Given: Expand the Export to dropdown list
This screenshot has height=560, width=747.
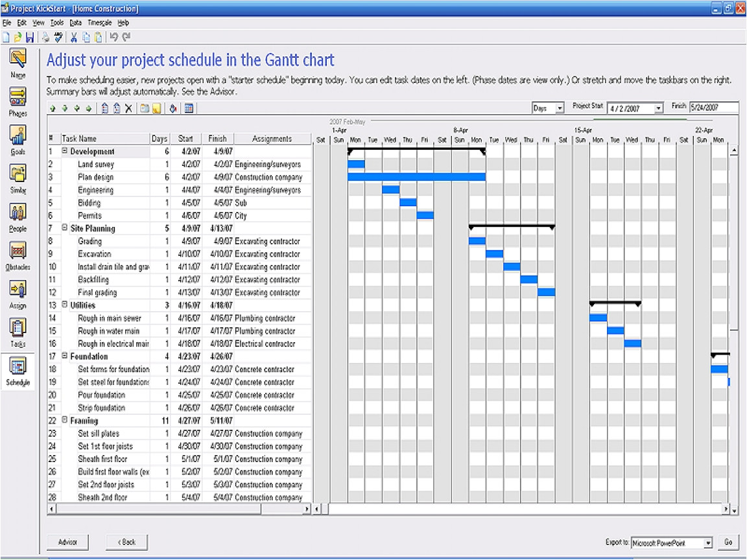Looking at the screenshot, I should tap(708, 542).
